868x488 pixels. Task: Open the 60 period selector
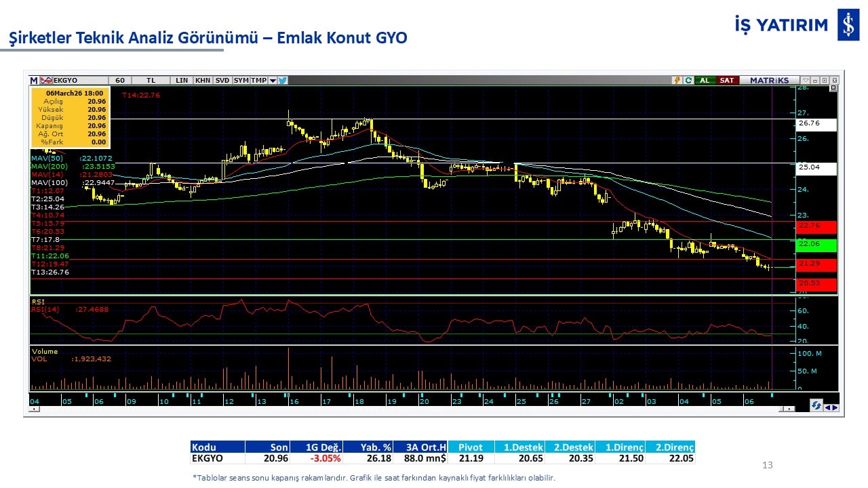[x=120, y=80]
